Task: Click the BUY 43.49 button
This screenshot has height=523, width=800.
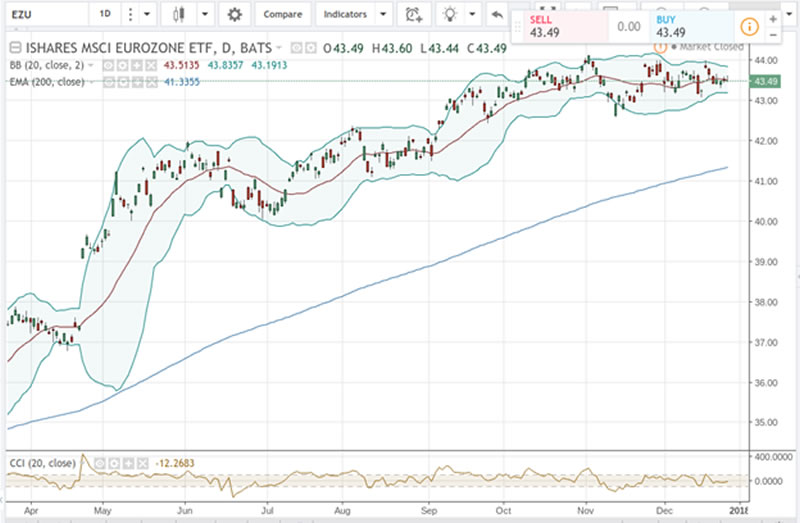Action: [x=680, y=27]
